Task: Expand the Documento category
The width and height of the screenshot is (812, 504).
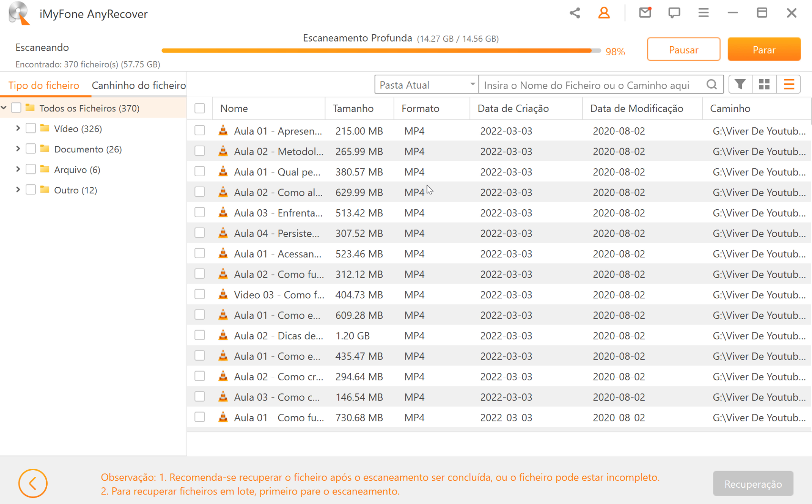Action: (18, 149)
